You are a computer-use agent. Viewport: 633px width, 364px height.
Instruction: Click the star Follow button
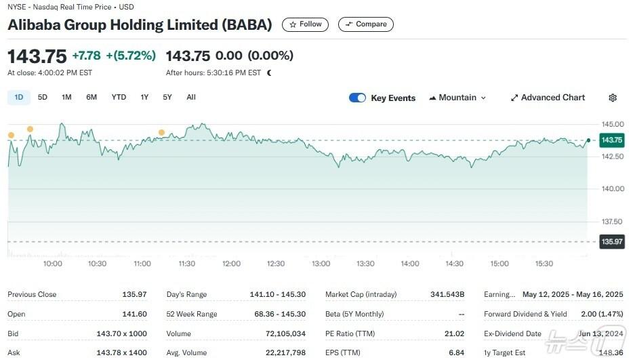click(x=305, y=24)
